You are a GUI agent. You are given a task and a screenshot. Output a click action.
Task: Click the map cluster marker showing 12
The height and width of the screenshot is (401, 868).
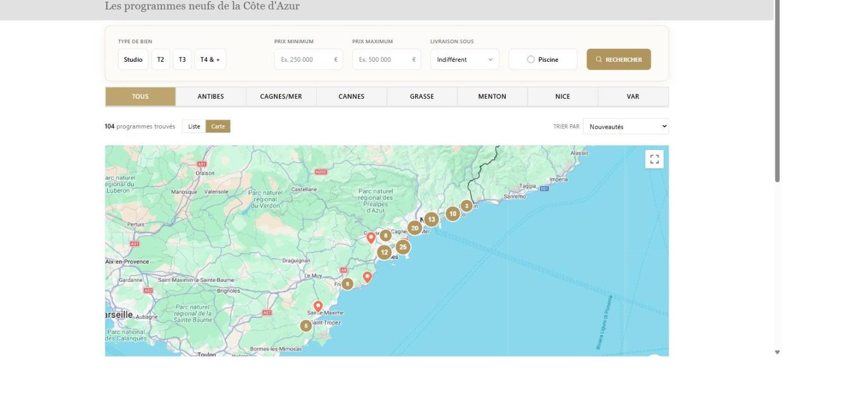tap(384, 253)
